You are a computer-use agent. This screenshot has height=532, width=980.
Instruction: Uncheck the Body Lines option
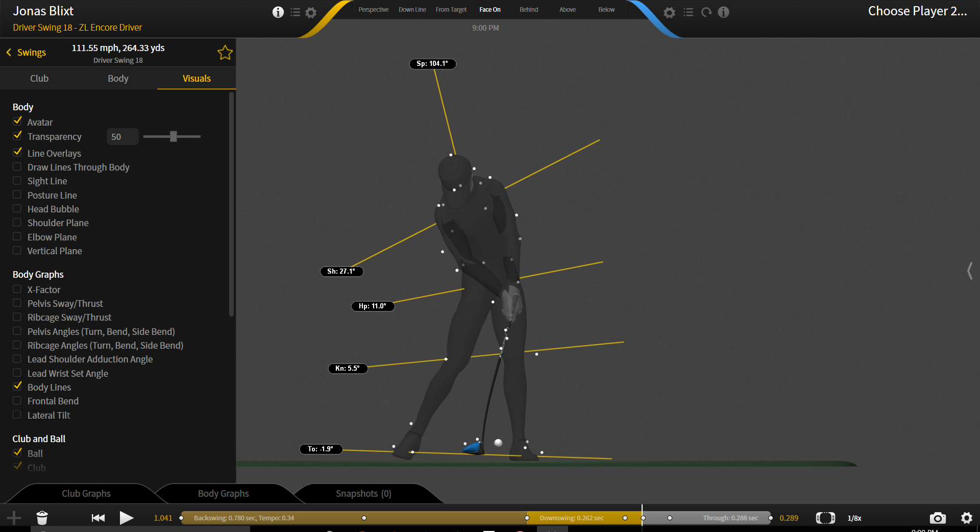tap(17, 386)
